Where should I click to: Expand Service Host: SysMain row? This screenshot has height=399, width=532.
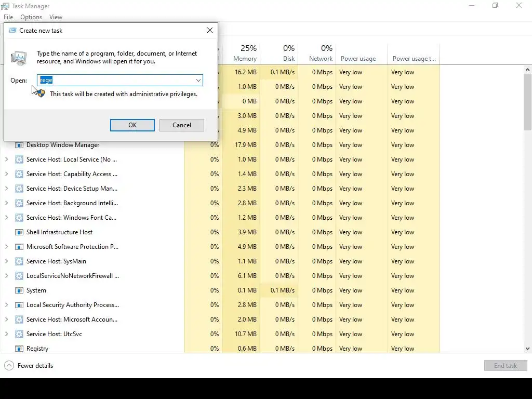(6, 261)
